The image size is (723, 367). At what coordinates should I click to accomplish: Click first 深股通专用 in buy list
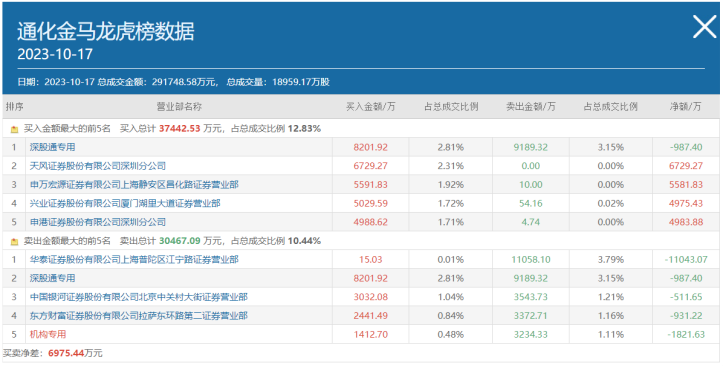click(53, 148)
